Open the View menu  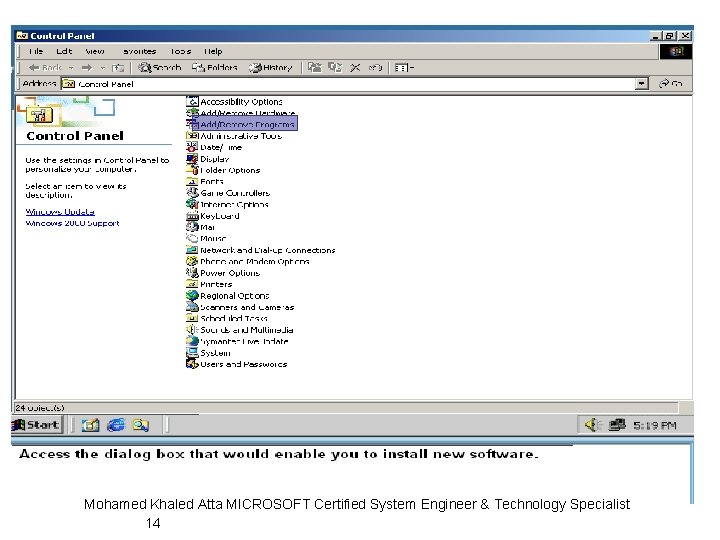95,51
